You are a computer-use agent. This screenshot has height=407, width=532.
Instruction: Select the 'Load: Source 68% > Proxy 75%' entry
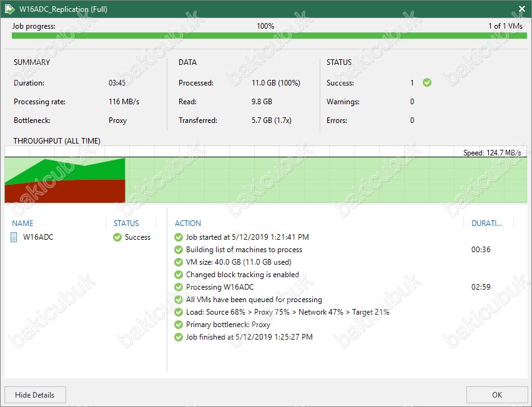click(288, 312)
